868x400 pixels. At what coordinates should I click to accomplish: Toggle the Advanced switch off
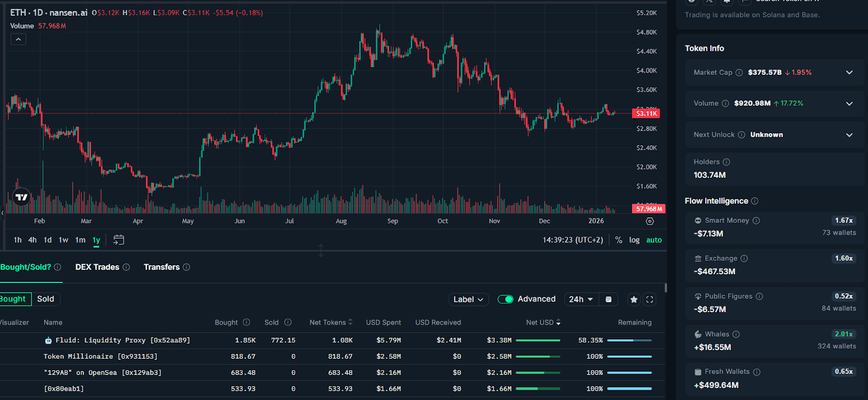pyautogui.click(x=505, y=299)
